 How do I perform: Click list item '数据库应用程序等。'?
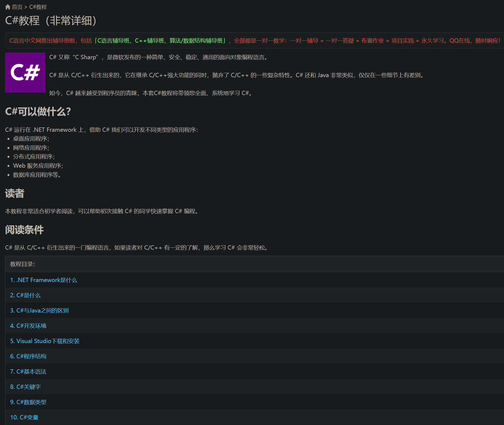pyautogui.click(x=37, y=175)
